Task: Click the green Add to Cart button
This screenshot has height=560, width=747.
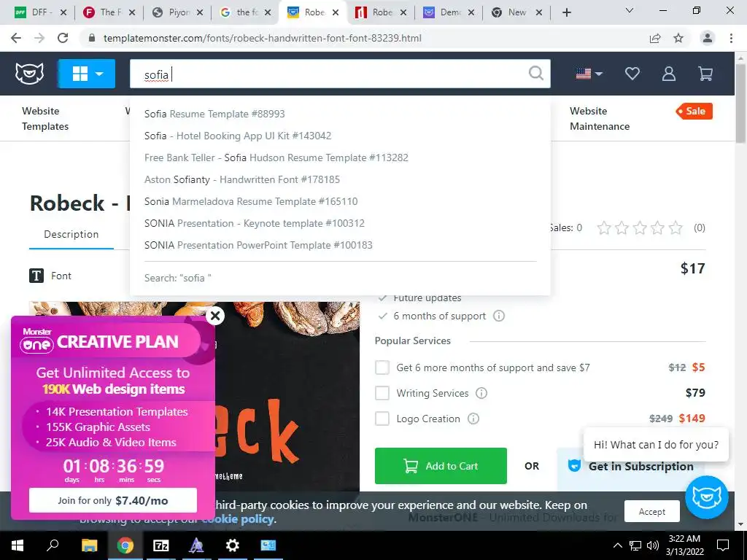Action: click(x=441, y=466)
